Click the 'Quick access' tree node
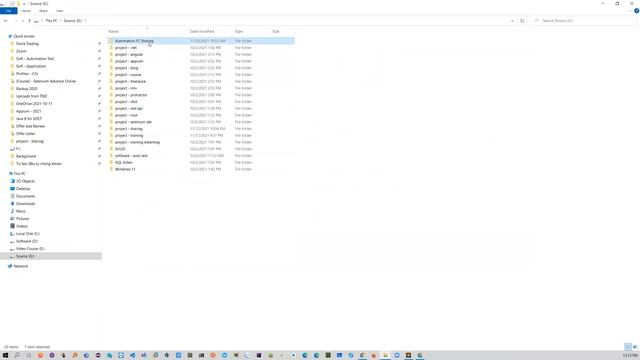This screenshot has width=640, height=360. [24, 36]
